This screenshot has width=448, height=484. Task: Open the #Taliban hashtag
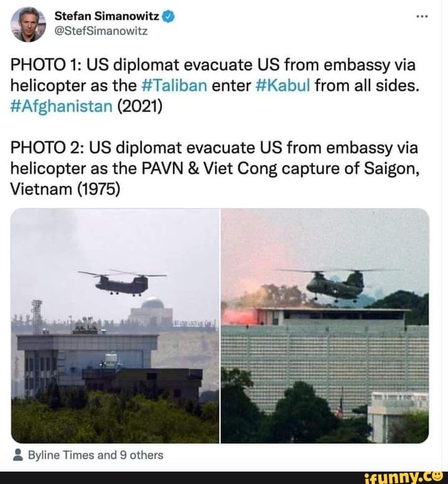(174, 85)
